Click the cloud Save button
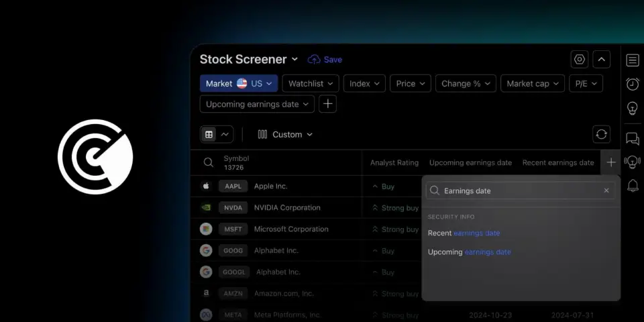This screenshot has width=644, height=322. coord(325,60)
